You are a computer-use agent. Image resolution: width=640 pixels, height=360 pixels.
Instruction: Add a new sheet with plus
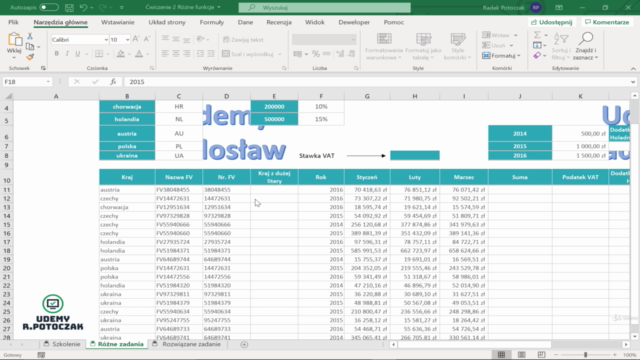pos(244,344)
